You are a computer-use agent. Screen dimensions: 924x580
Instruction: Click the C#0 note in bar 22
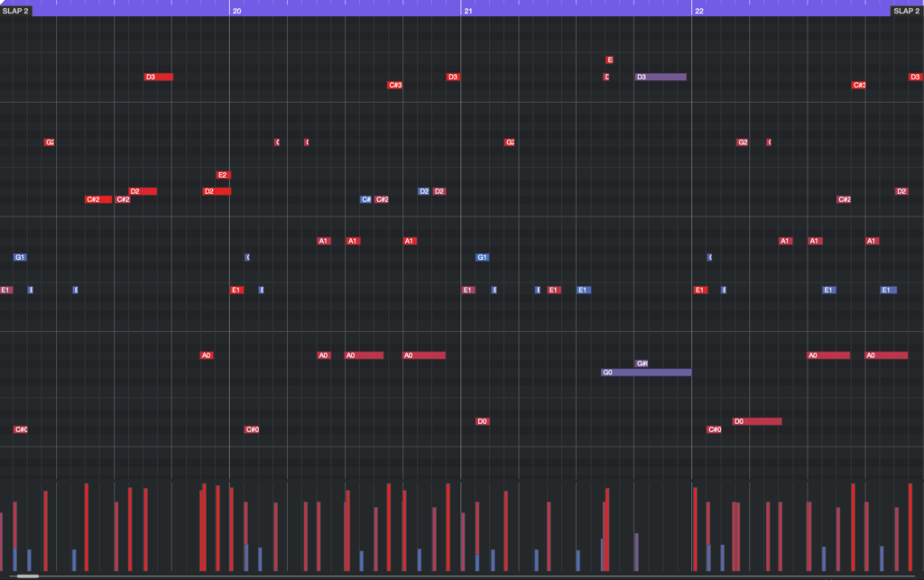pyautogui.click(x=714, y=429)
